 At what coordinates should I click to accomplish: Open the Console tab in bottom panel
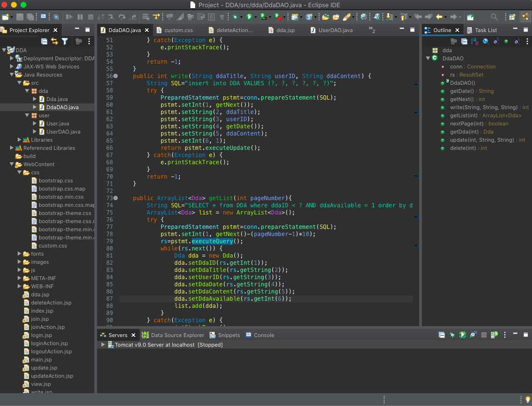(x=264, y=335)
